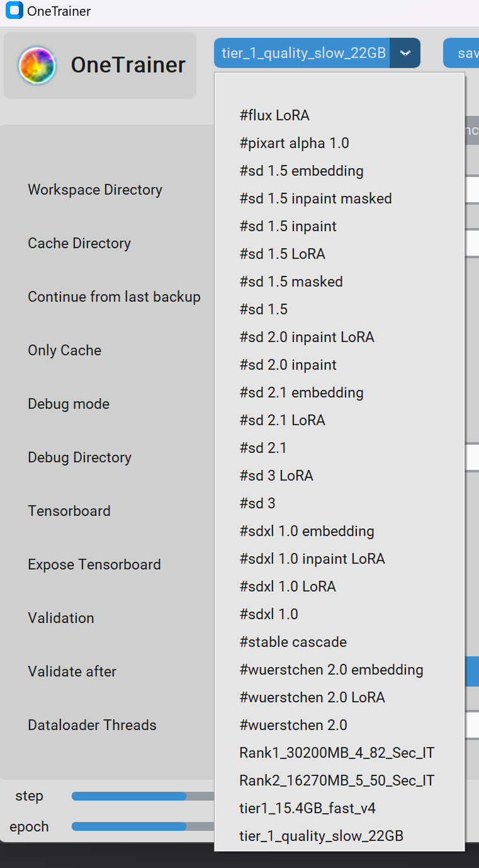Choose #wuerstchen 2.0 LoRA preset
This screenshot has width=479, height=868.
(x=312, y=697)
